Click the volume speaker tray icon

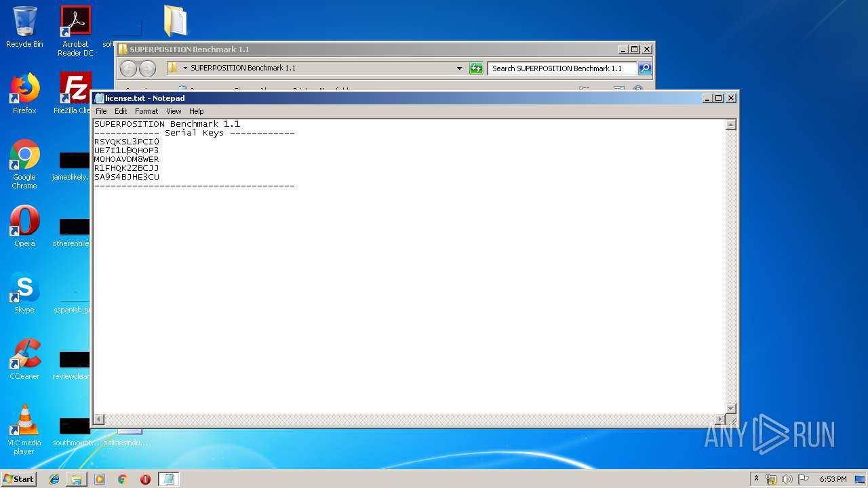(787, 479)
